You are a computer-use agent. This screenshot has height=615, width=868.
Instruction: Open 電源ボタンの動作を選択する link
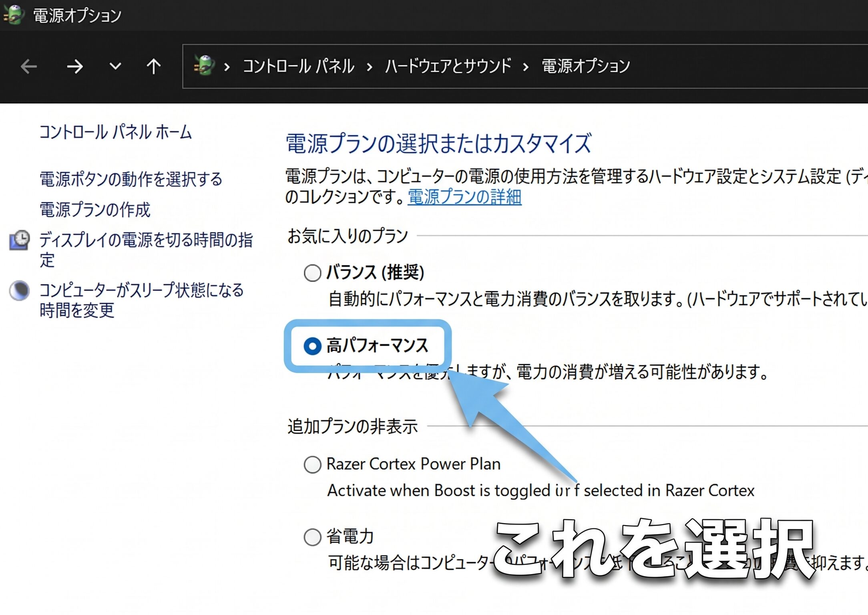point(131,179)
